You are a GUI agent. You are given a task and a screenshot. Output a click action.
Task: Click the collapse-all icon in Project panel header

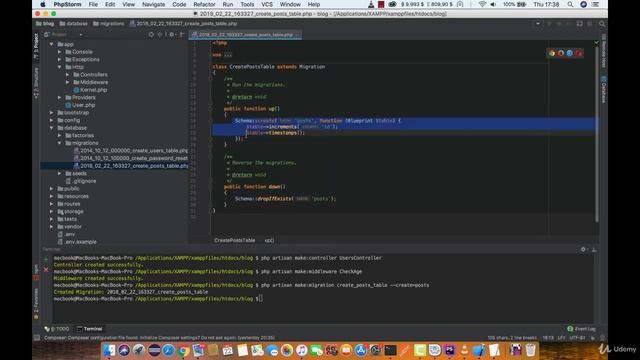(160, 35)
